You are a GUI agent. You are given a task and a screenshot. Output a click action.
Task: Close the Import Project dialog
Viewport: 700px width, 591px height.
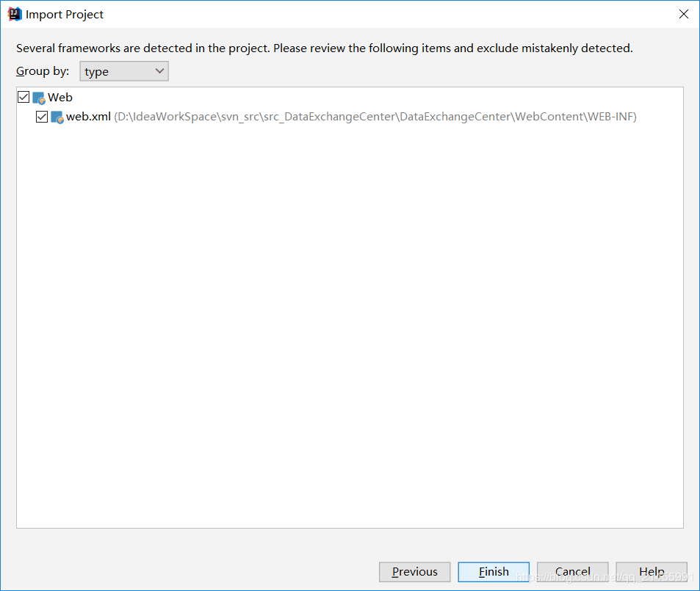[683, 13]
